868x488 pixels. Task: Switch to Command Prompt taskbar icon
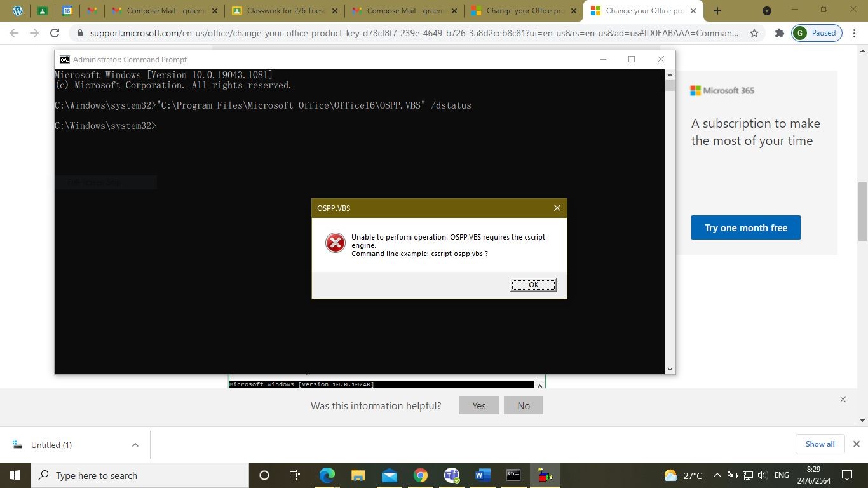(x=513, y=475)
